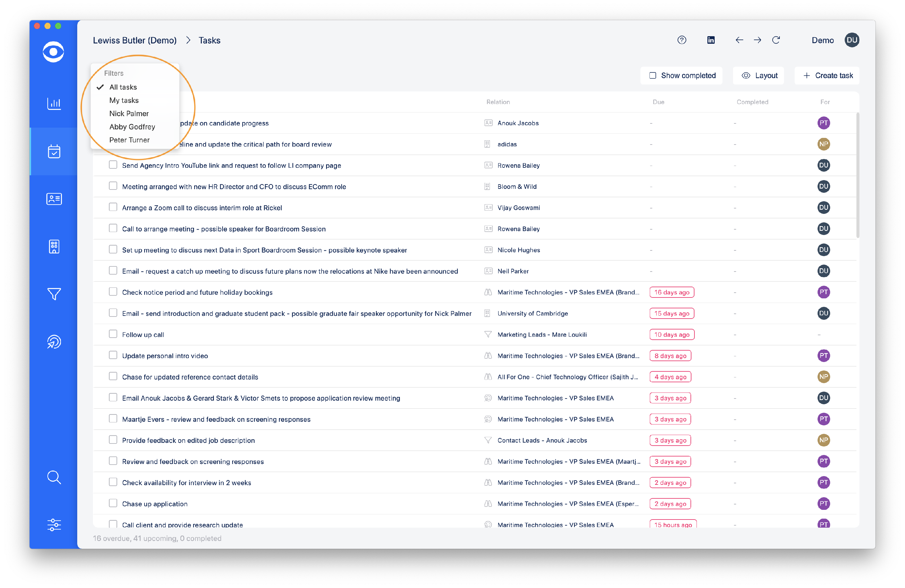Enable the Show completed checkbox
The width and height of the screenshot is (905, 588).
coord(653,75)
